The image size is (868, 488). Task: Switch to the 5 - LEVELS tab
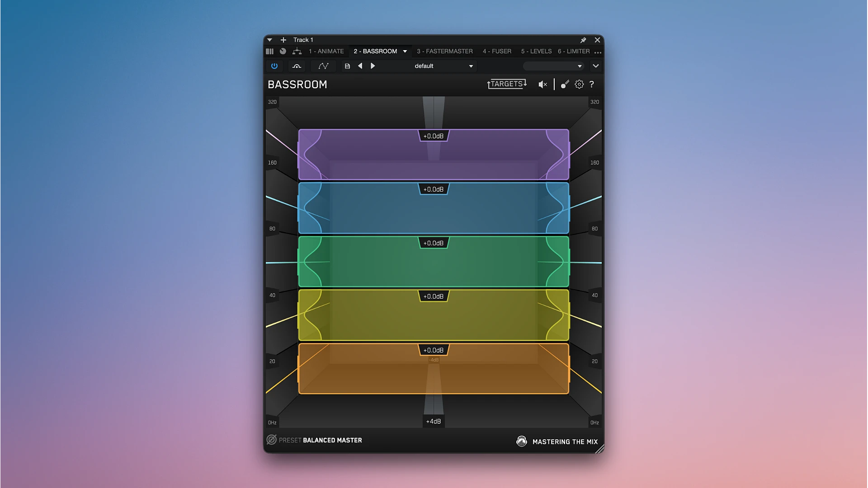click(536, 51)
